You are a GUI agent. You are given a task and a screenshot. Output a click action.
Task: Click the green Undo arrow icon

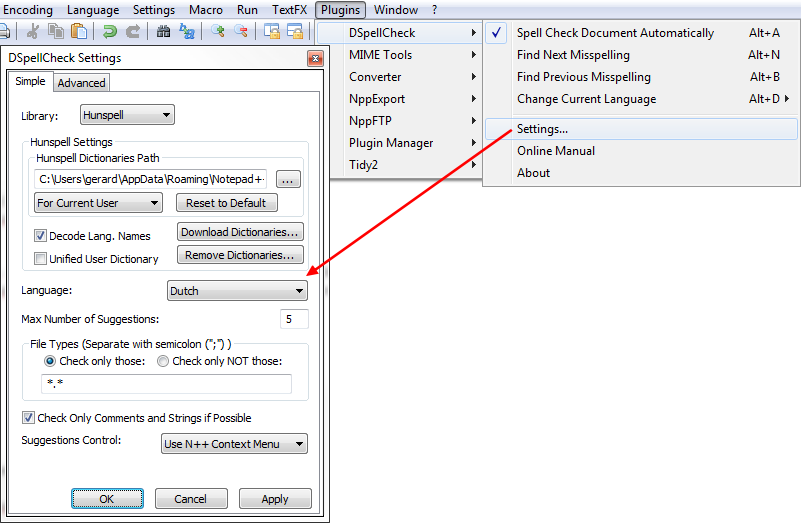[110, 31]
